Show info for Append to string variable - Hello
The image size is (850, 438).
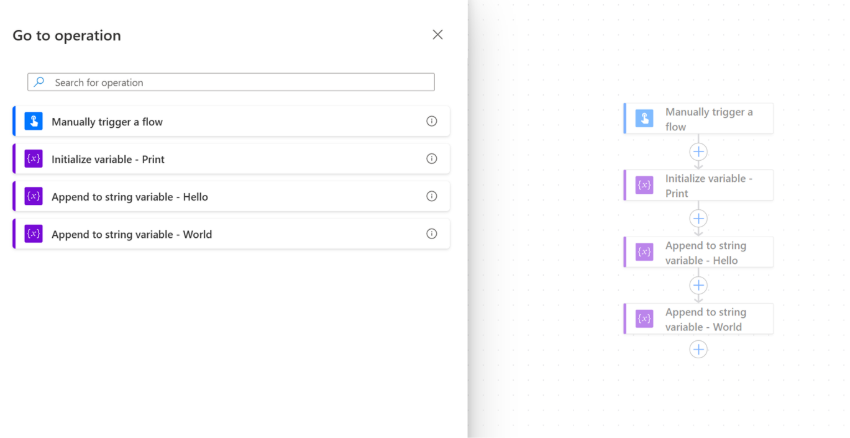(x=432, y=196)
